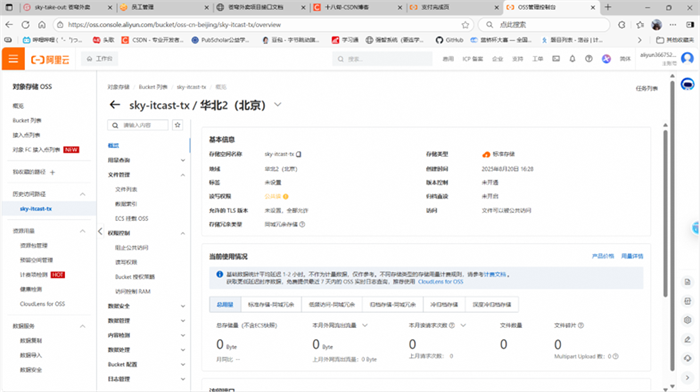Click the help icon next to storage redundancy type

click(302, 225)
